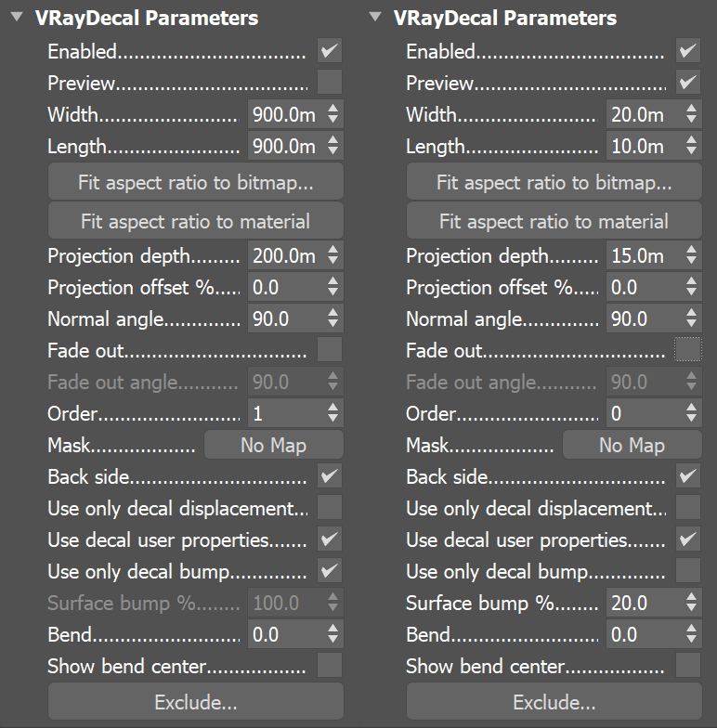Click Width spinner arrows in right panel
The image size is (717, 728).
point(691,114)
